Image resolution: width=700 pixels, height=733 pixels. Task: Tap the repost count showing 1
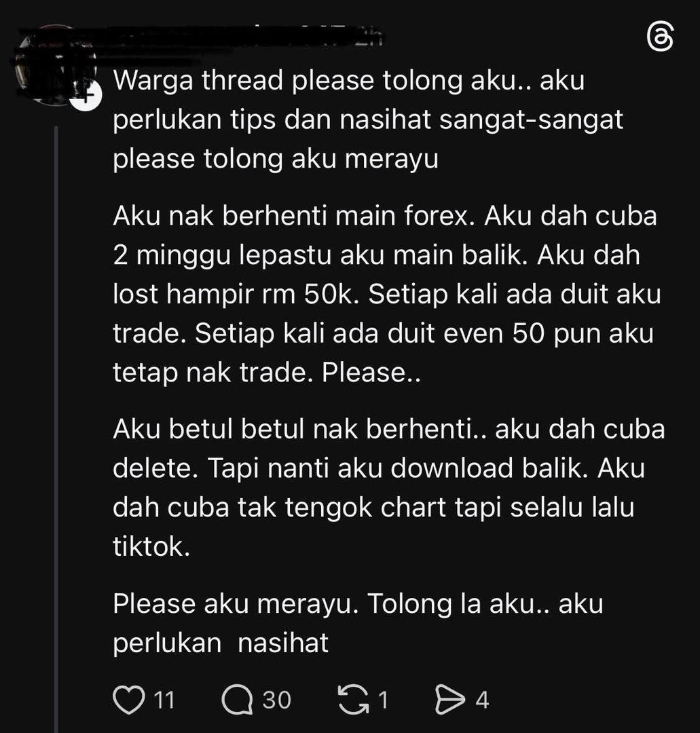pos(383,700)
